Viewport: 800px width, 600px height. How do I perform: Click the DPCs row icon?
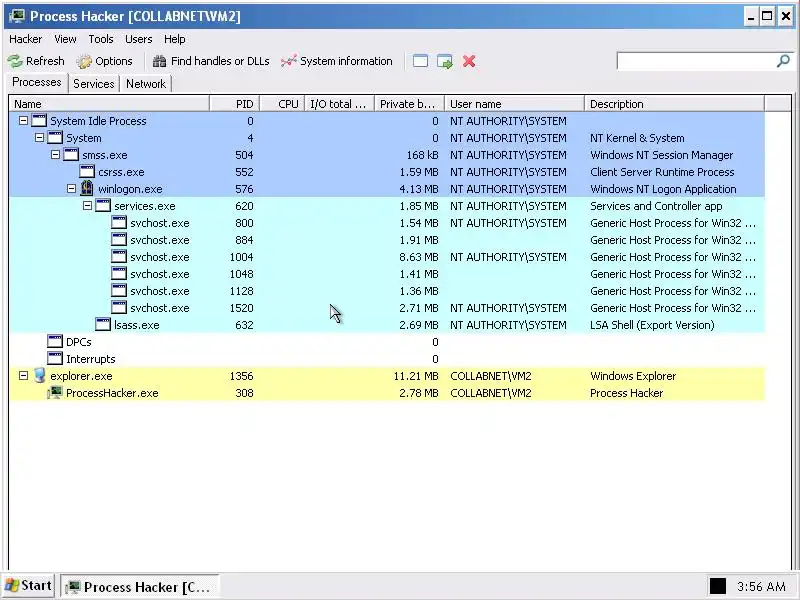pyautogui.click(x=55, y=342)
